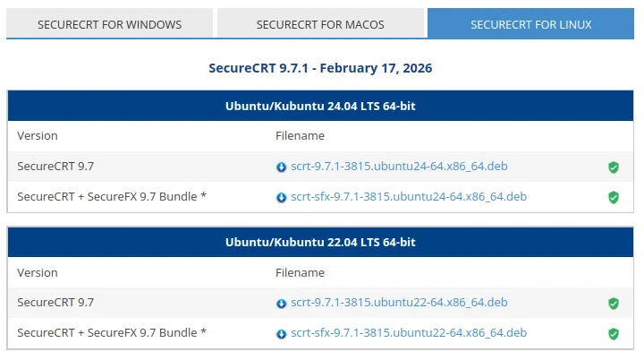Download scrt-sfx-9.7.1-3815.ubuntu24-64.x86_64.deb bundle
Screen dimensions: 644x360
(x=409, y=197)
